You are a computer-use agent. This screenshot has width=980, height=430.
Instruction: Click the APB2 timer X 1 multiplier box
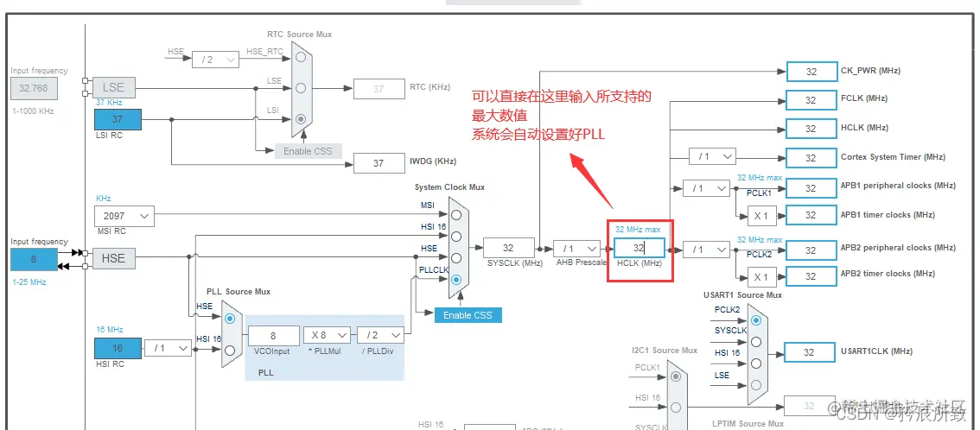pyautogui.click(x=761, y=277)
